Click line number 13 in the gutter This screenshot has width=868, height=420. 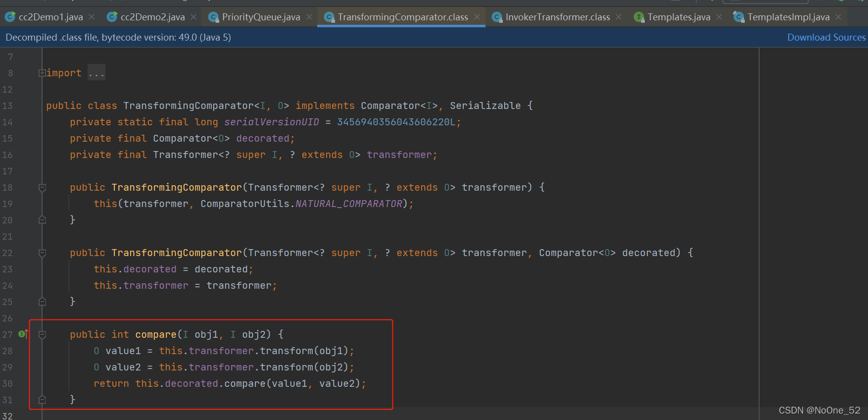[7, 105]
